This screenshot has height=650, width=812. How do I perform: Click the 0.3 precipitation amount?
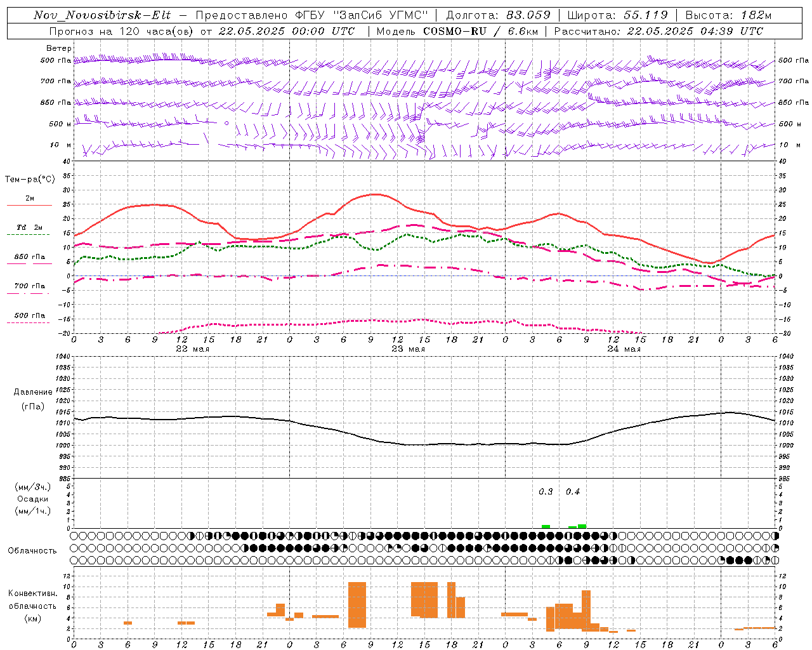pos(546,491)
